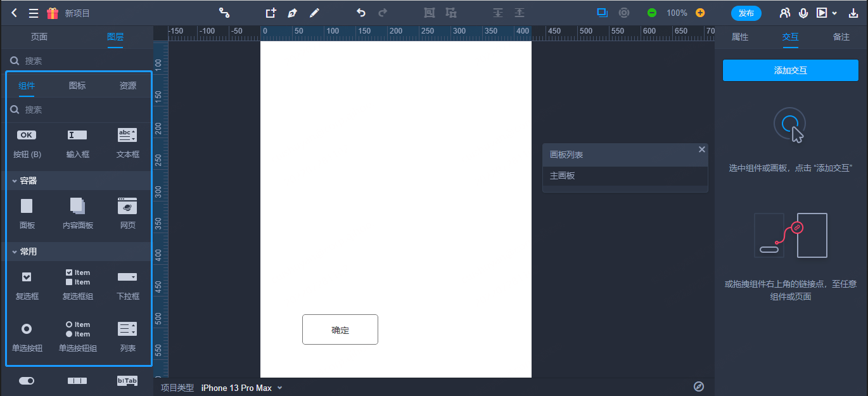Click the microphone icon
The height and width of the screenshot is (396, 868).
tap(803, 13)
